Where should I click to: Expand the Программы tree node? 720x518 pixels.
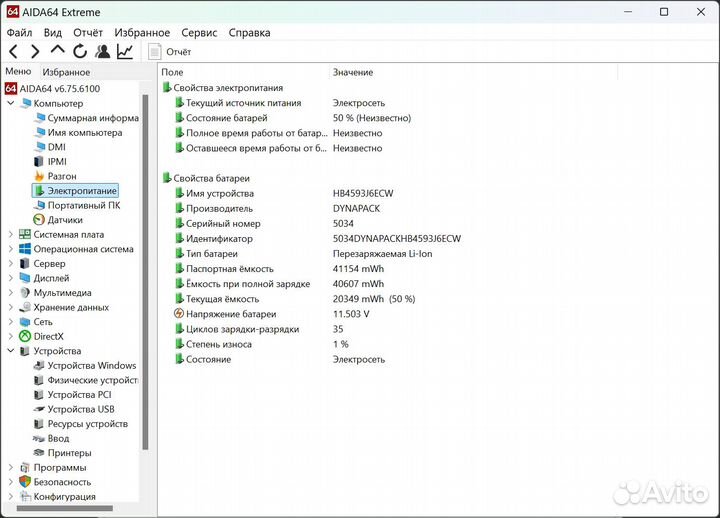point(11,467)
